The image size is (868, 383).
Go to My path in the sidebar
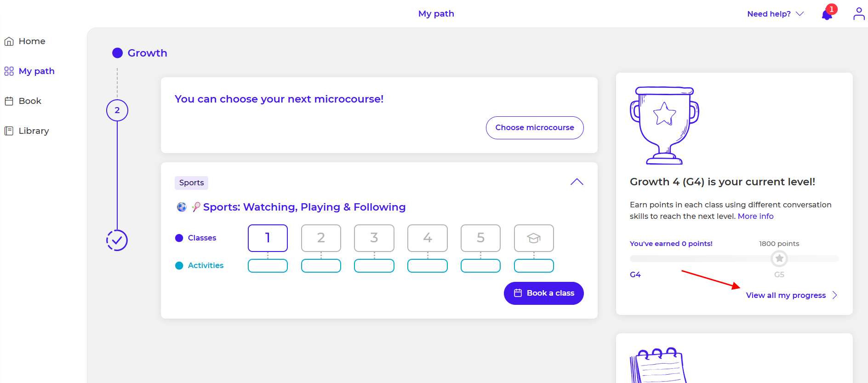click(x=36, y=71)
